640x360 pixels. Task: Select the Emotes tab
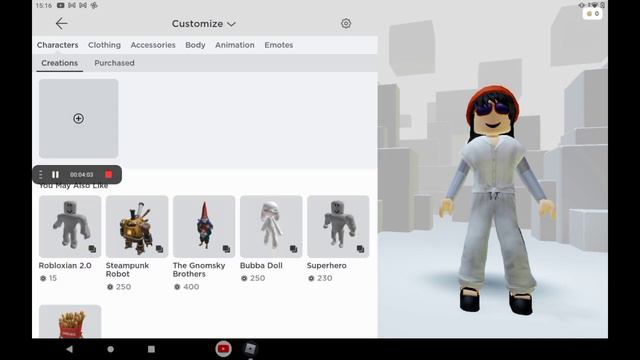pyautogui.click(x=279, y=45)
